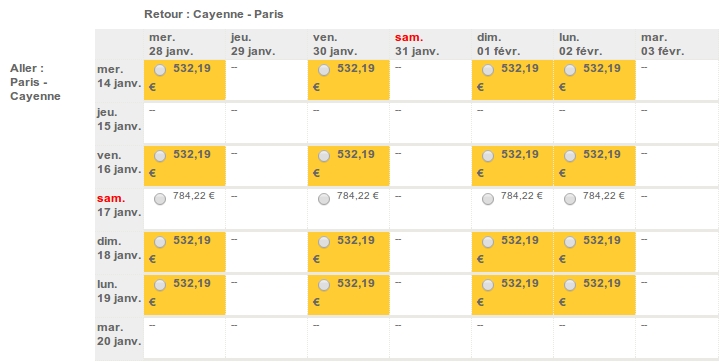Click the sam. 17 janv. outbound row header
The height and width of the screenshot is (362, 728).
tap(118, 206)
